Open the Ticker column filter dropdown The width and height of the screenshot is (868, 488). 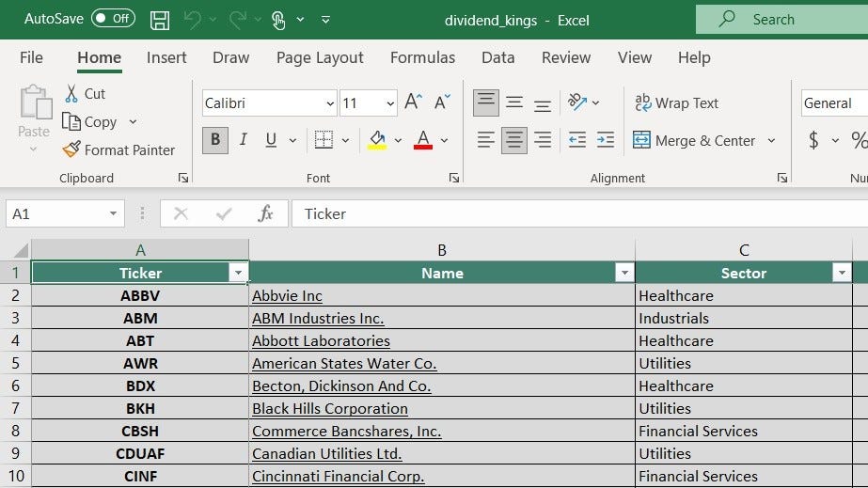pyautogui.click(x=238, y=273)
